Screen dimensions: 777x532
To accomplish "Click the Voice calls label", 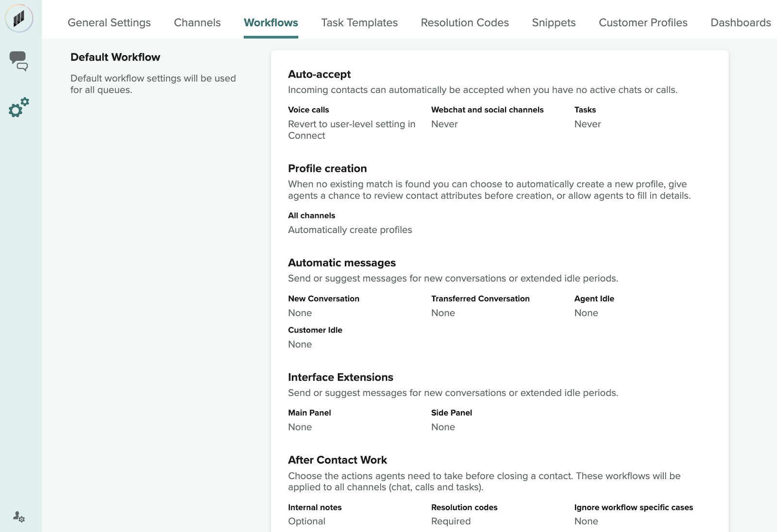I will [308, 110].
